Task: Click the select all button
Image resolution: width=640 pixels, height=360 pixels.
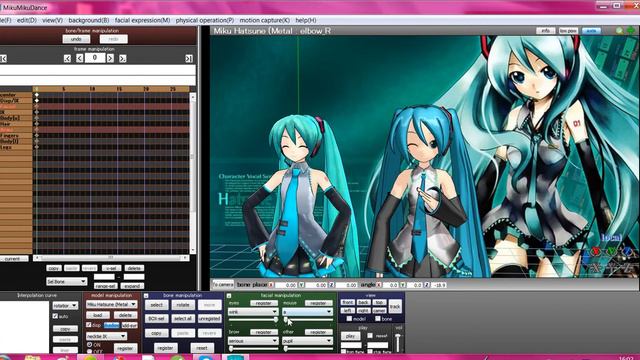Action: click(182, 318)
